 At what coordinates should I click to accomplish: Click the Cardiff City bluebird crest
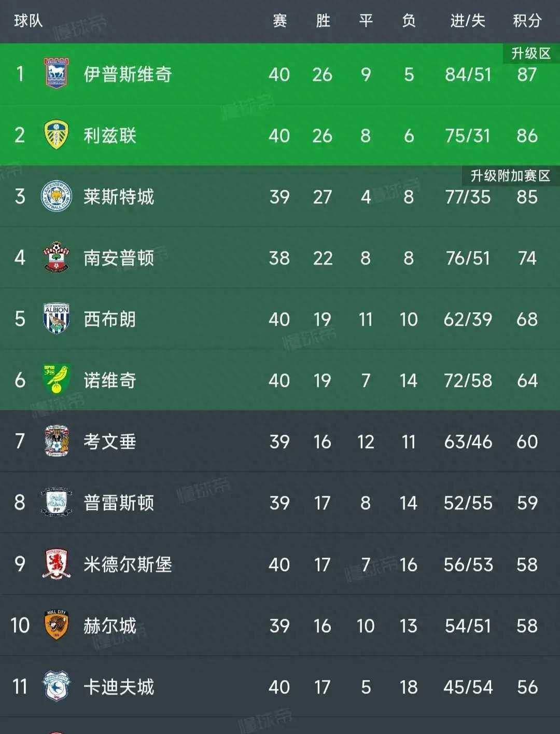pos(57,686)
